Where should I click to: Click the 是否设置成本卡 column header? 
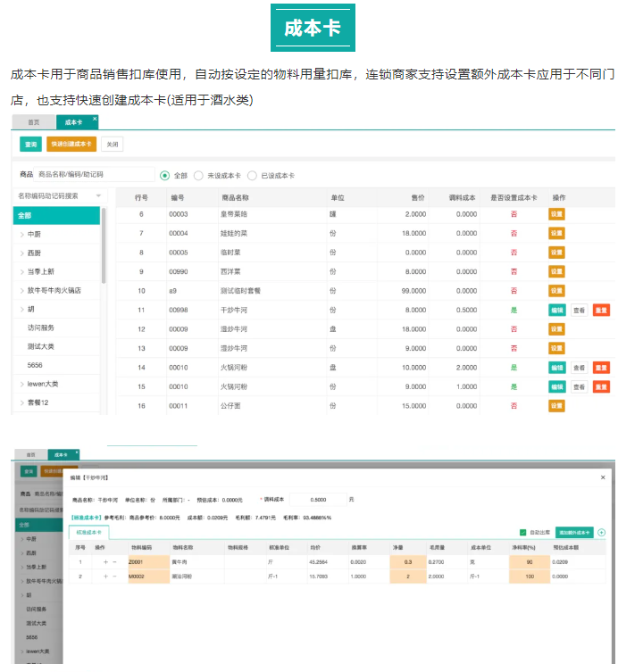pos(514,197)
